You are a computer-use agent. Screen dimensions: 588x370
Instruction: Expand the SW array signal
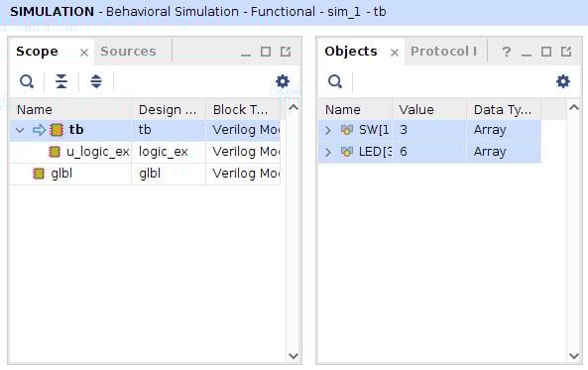coord(328,130)
